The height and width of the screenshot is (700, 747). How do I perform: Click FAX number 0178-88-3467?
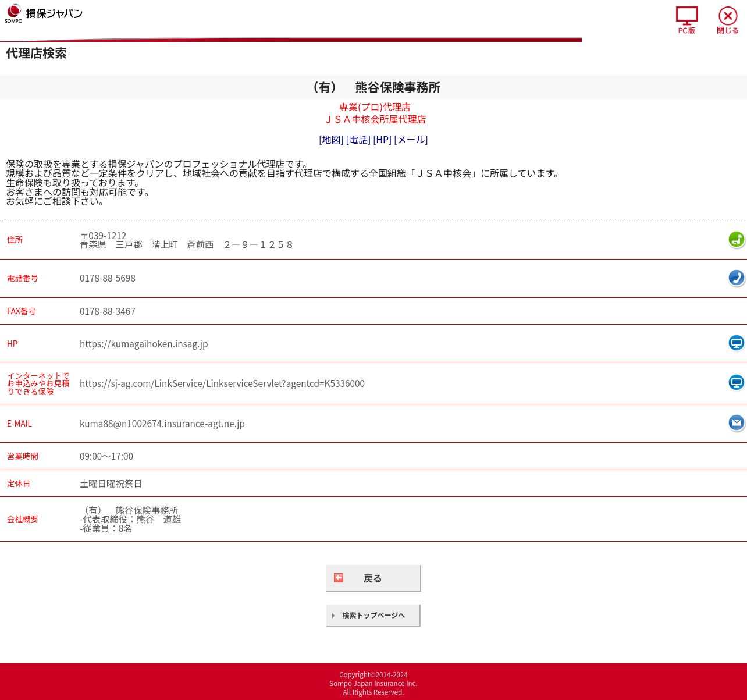pos(108,311)
